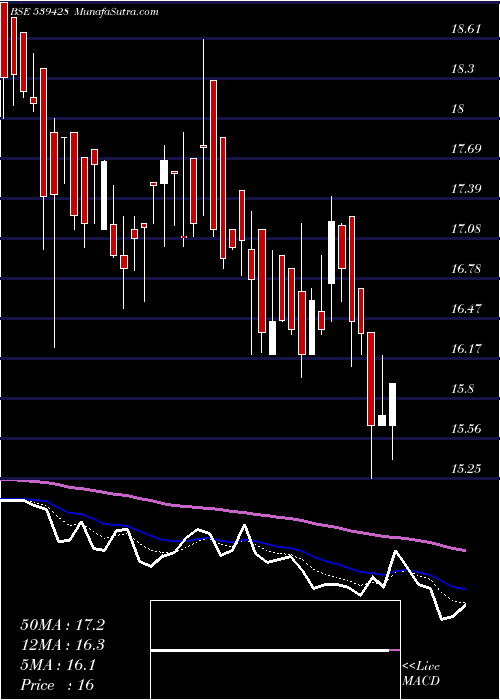The height and width of the screenshot is (700, 500).
Task: Click the <<Live MACD label
Action: [x=421, y=674]
